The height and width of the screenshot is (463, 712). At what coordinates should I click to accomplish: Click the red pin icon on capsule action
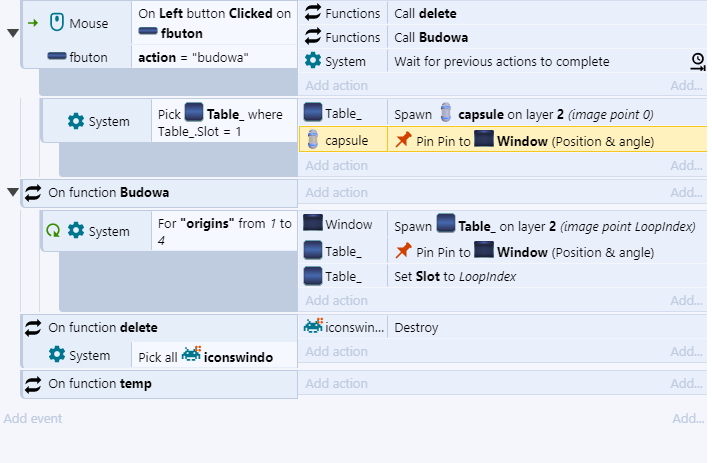pyautogui.click(x=403, y=140)
